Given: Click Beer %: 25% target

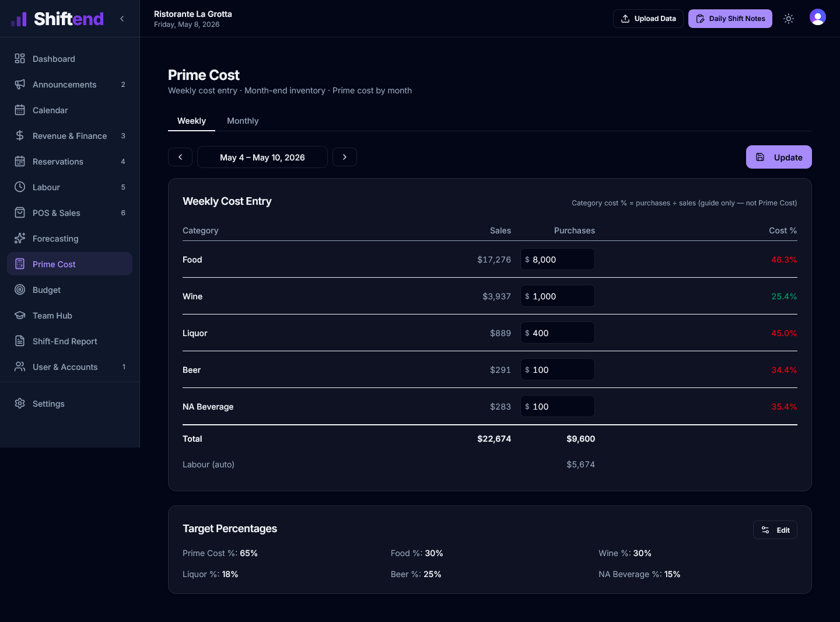Looking at the screenshot, I should [x=416, y=574].
